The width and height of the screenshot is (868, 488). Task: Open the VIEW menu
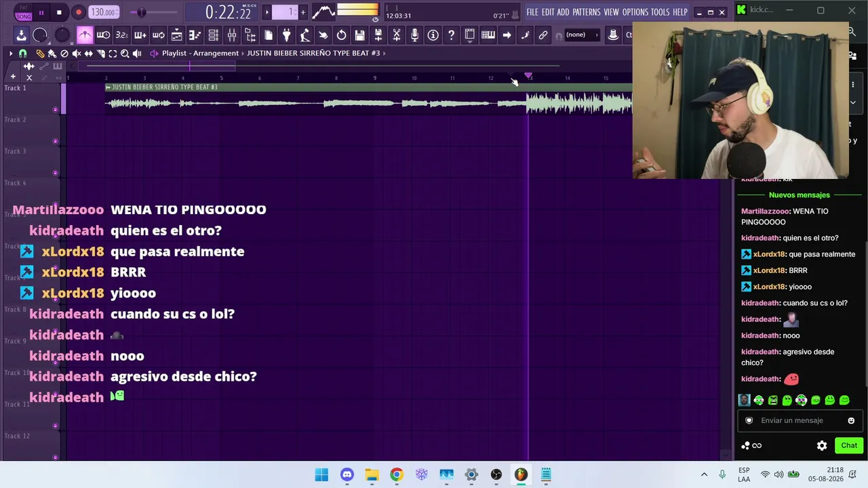tap(611, 12)
